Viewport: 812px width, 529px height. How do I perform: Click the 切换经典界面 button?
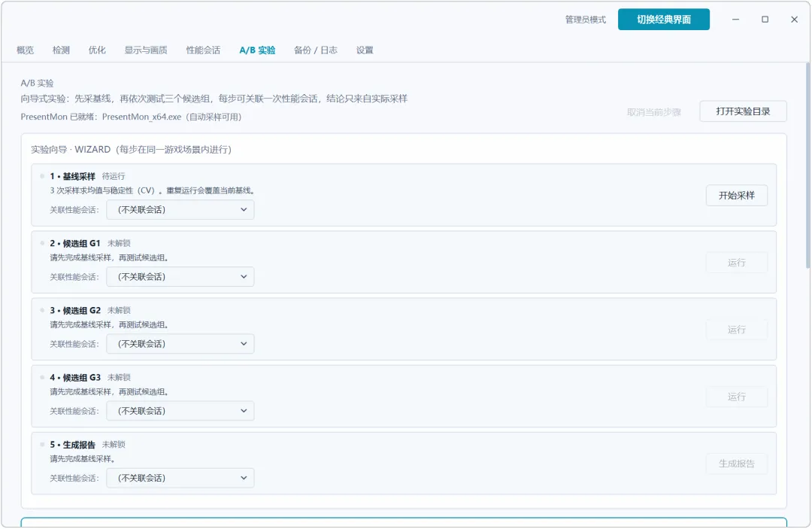663,20
